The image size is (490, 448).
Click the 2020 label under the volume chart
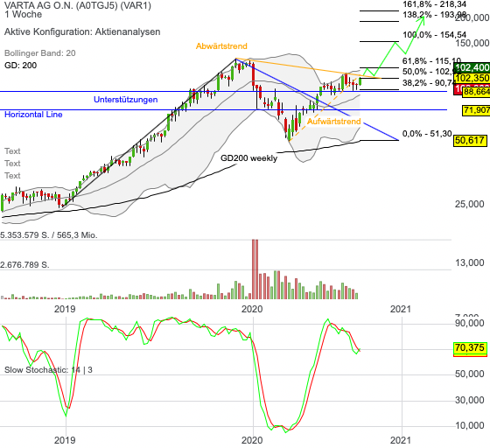(252, 309)
